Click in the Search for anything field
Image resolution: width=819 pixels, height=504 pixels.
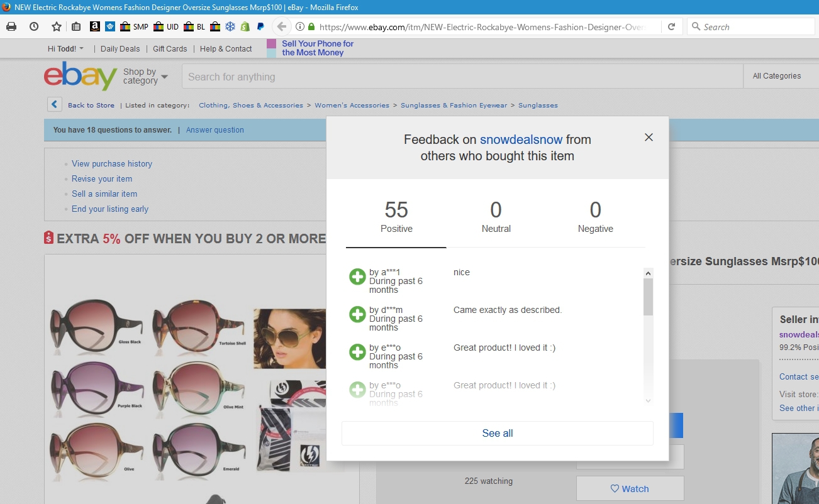(462, 77)
